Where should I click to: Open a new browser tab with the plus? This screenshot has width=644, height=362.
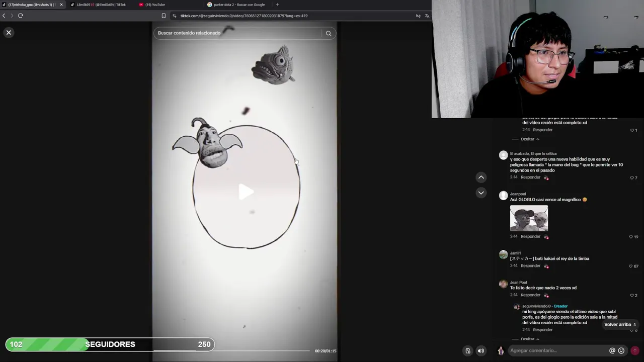tap(277, 5)
